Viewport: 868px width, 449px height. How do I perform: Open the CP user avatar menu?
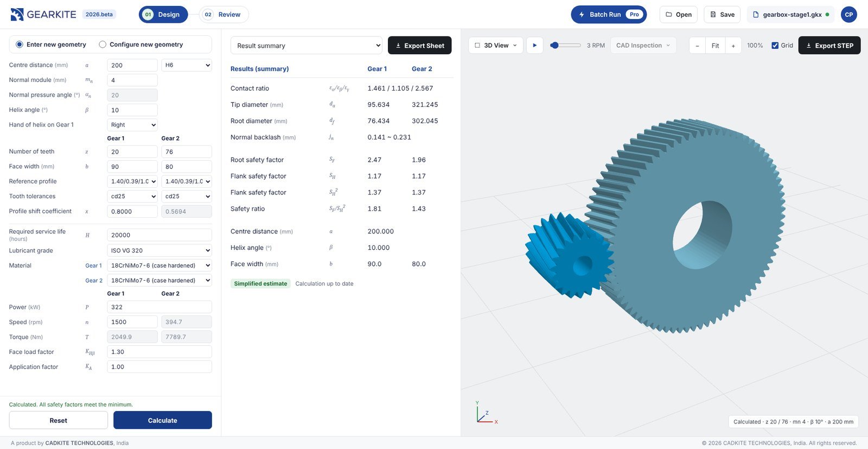point(849,15)
